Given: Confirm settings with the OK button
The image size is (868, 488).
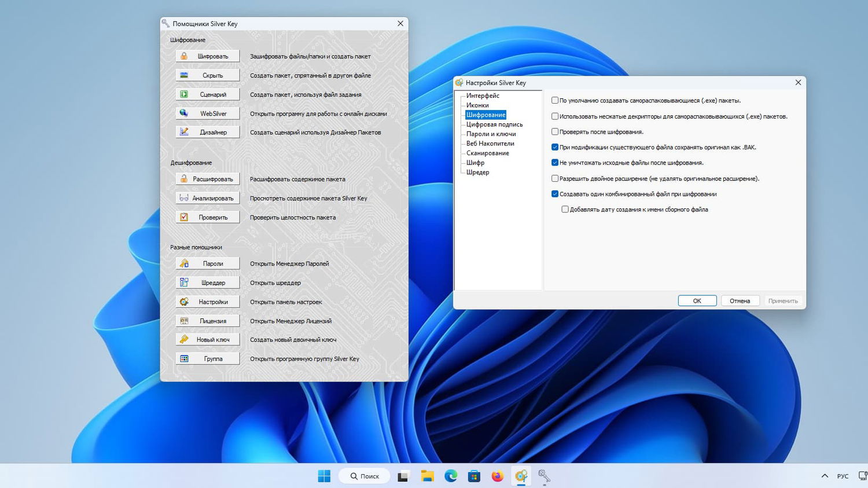Looking at the screenshot, I should 697,301.
